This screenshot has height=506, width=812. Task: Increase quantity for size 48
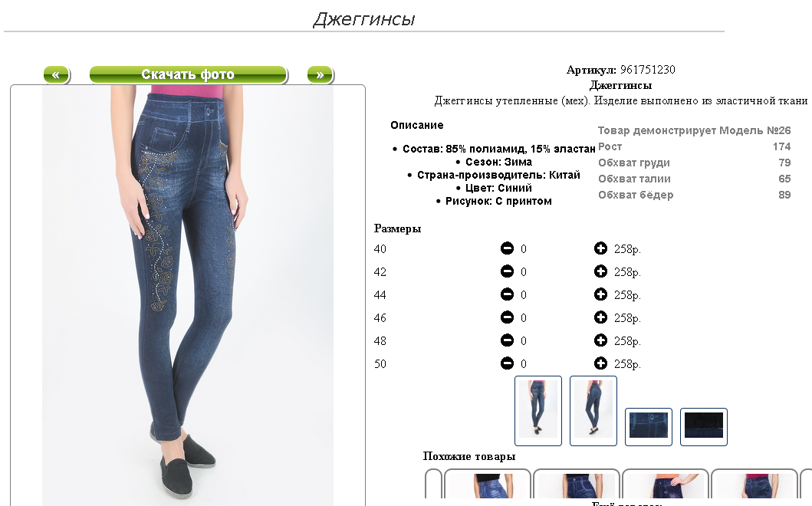(x=600, y=340)
